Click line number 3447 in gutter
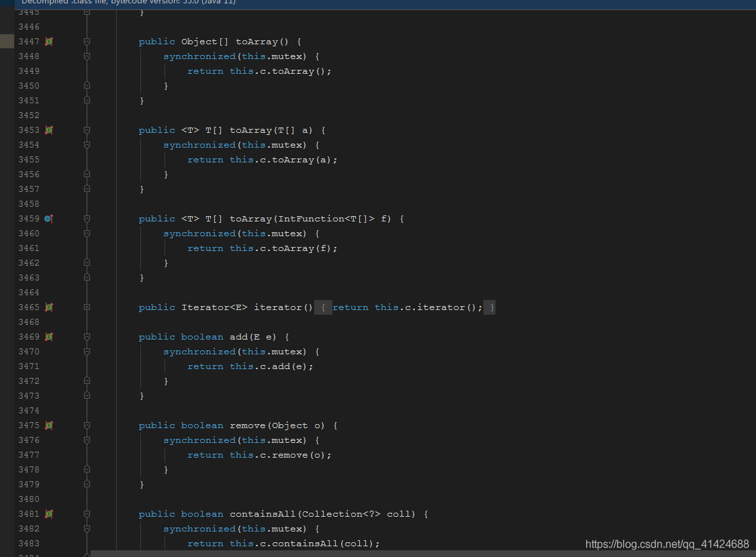This screenshot has width=756, height=557. coord(29,42)
